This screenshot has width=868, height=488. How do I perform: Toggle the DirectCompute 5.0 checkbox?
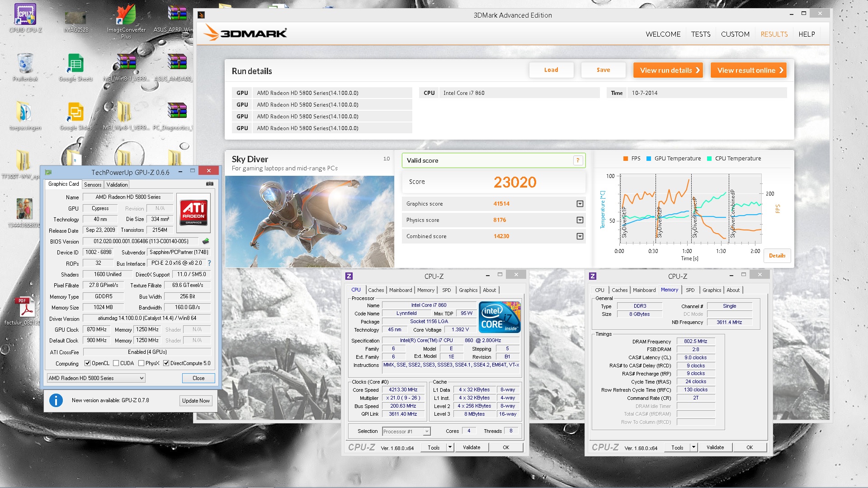[166, 363]
